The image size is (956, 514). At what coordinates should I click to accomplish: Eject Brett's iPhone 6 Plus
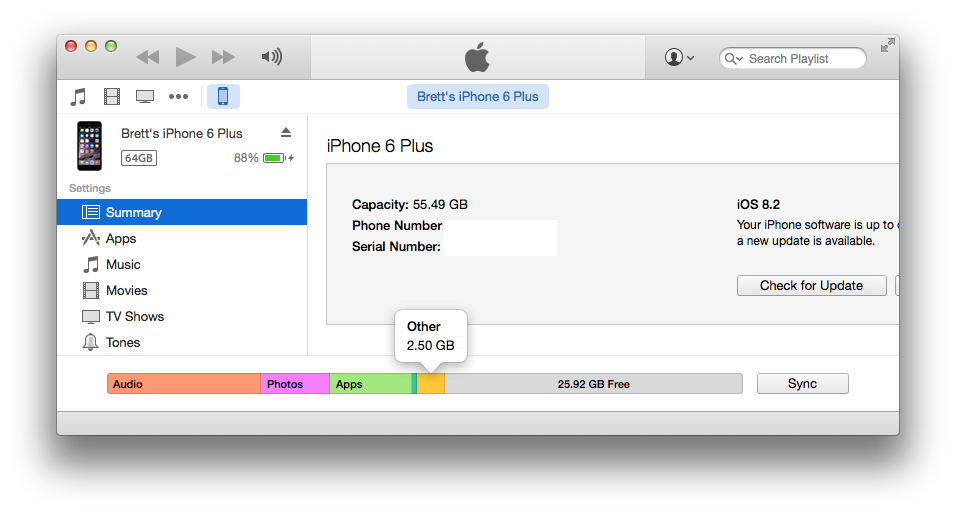point(286,132)
